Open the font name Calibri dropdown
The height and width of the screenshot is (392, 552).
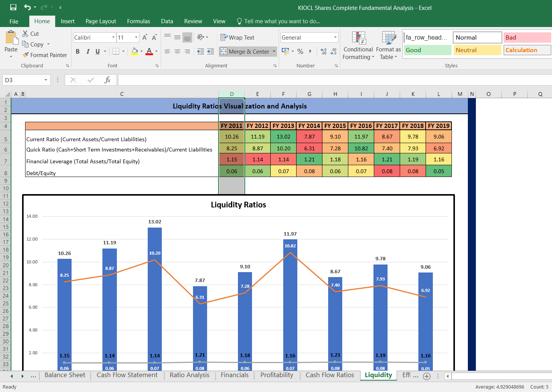[113, 37]
